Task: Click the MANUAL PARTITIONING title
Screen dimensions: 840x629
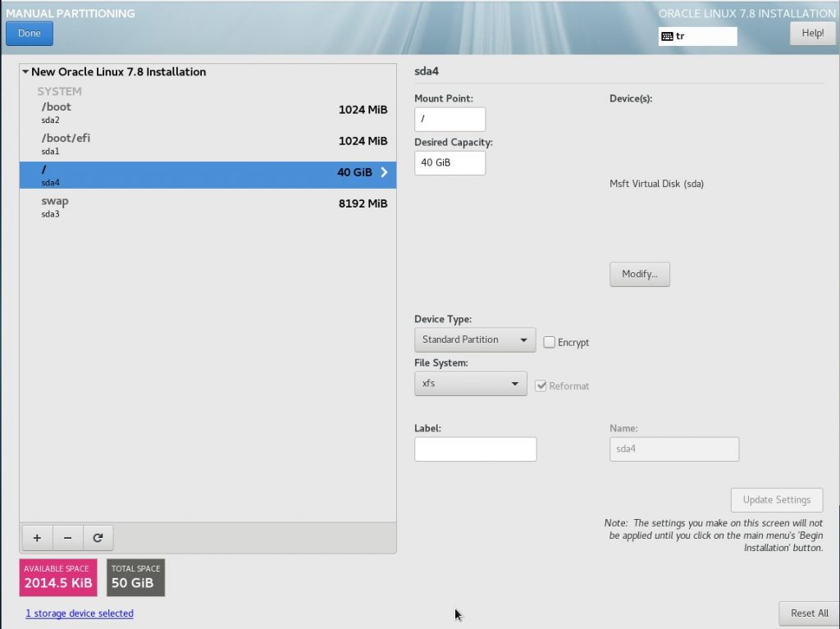Action: (x=71, y=13)
